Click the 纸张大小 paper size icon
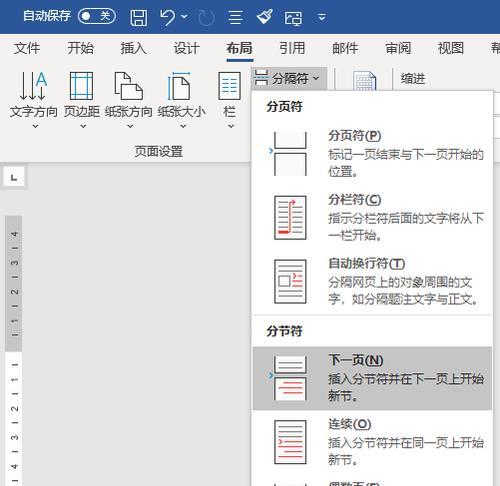 pos(179,86)
